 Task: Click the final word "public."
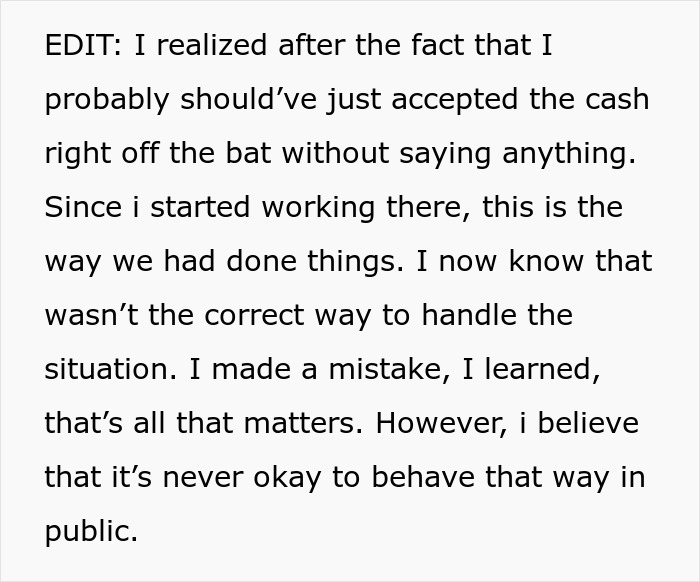click(x=91, y=531)
